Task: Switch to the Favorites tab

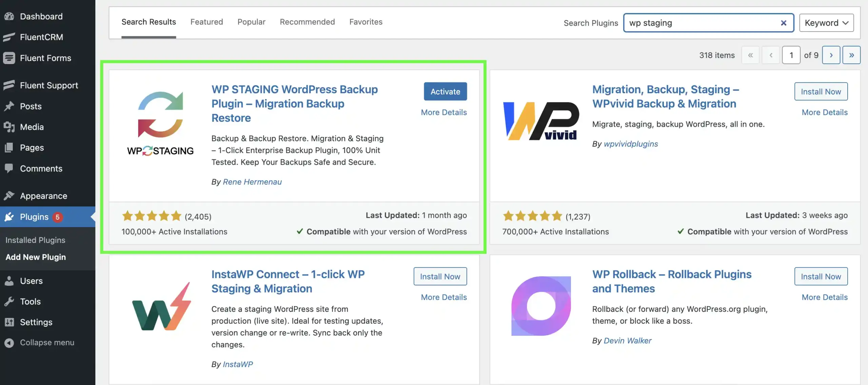Action: (366, 22)
